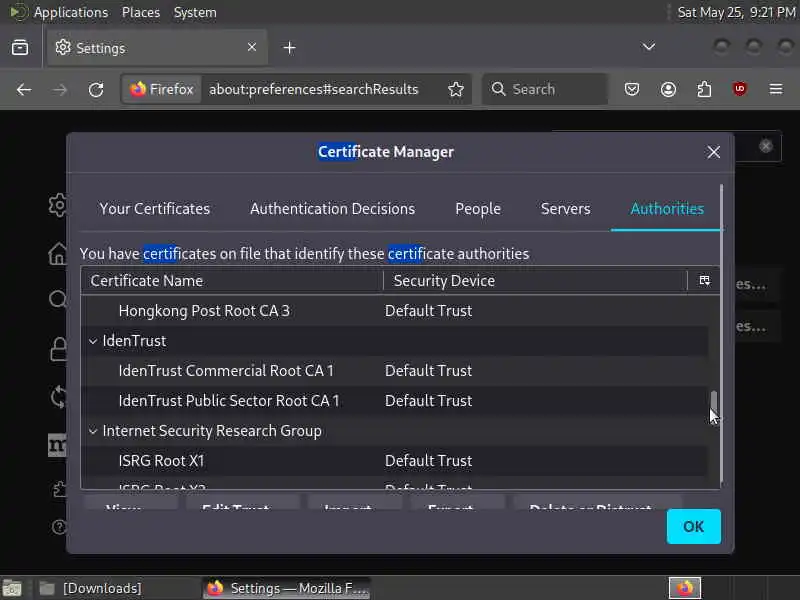Open the Pocket save icon
The height and width of the screenshot is (600, 800).
pos(632,89)
